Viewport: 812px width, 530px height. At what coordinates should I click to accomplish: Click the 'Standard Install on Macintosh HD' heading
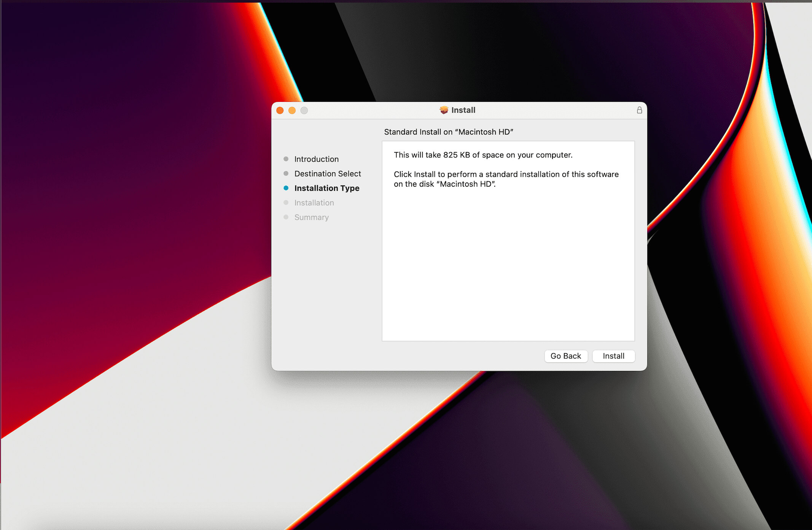click(x=449, y=132)
